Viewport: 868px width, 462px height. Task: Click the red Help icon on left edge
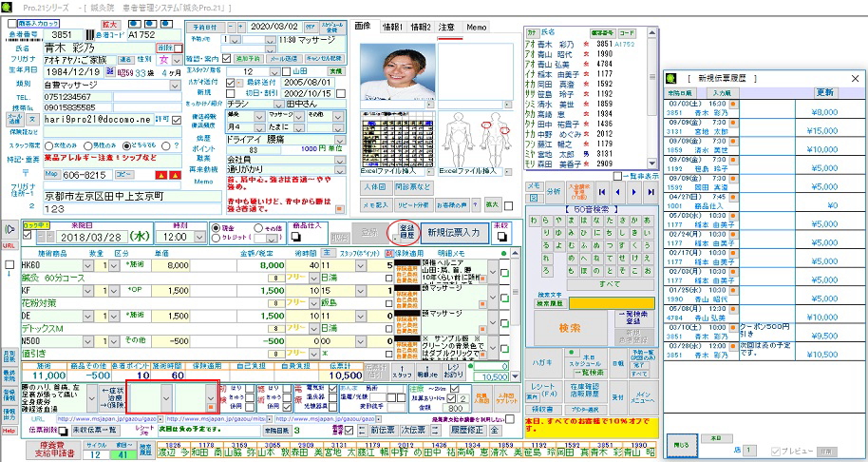coord(8,431)
